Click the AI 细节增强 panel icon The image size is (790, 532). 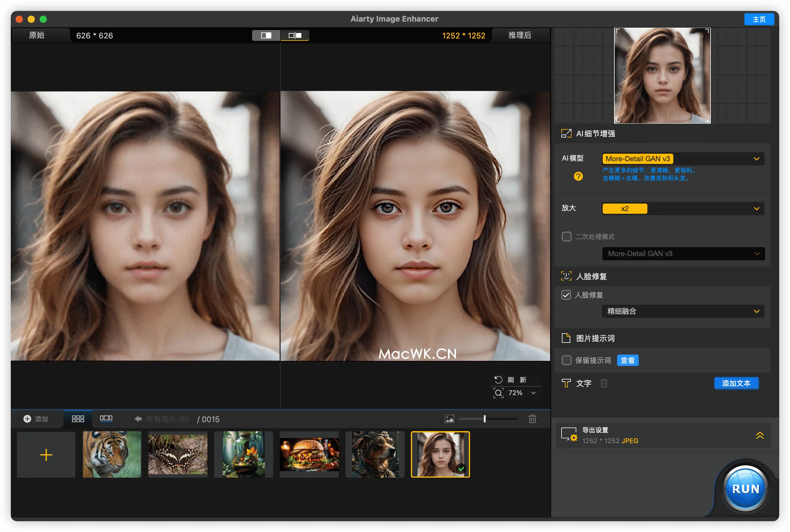pos(566,133)
